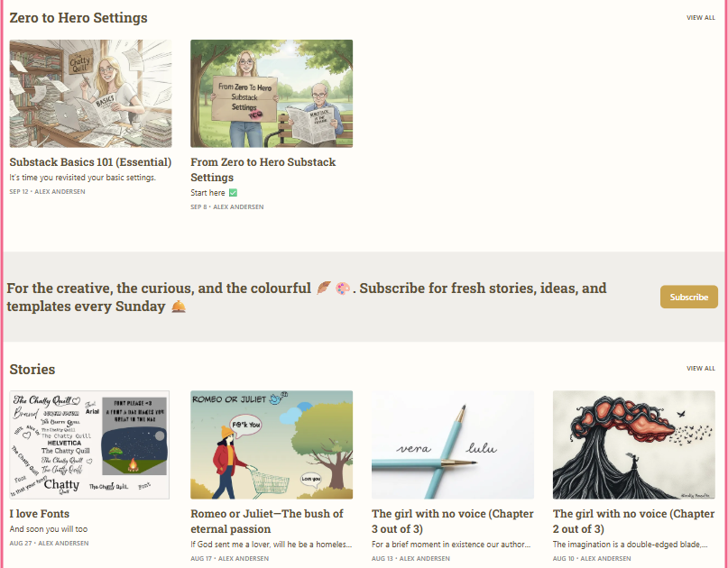Click the AUG 13 Alex Andersen byline
This screenshot has height=568, width=728.
(410, 559)
